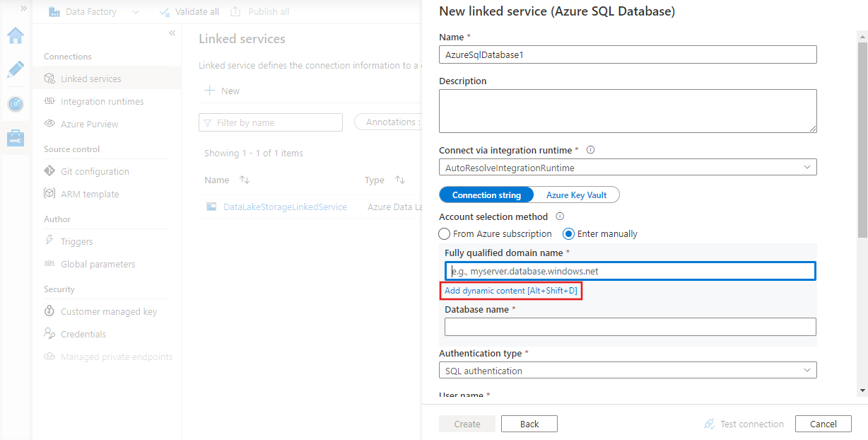The width and height of the screenshot is (868, 440).
Task: Click the info icon beside integration runtime
Action: 590,149
